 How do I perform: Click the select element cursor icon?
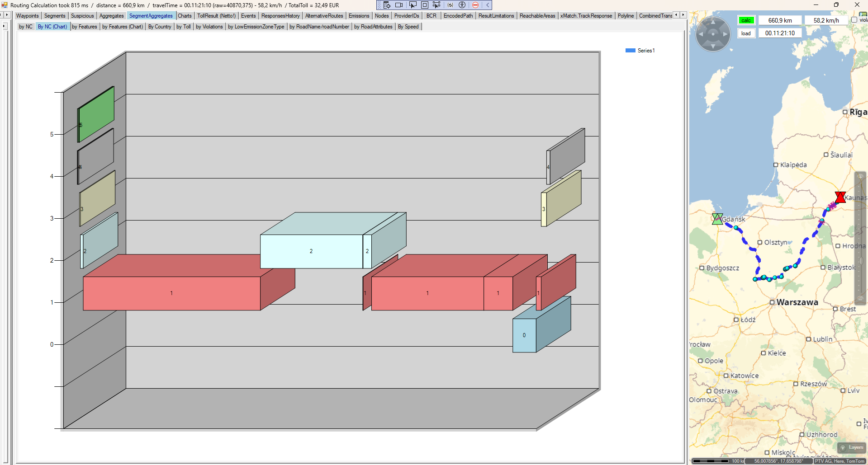pyautogui.click(x=413, y=5)
